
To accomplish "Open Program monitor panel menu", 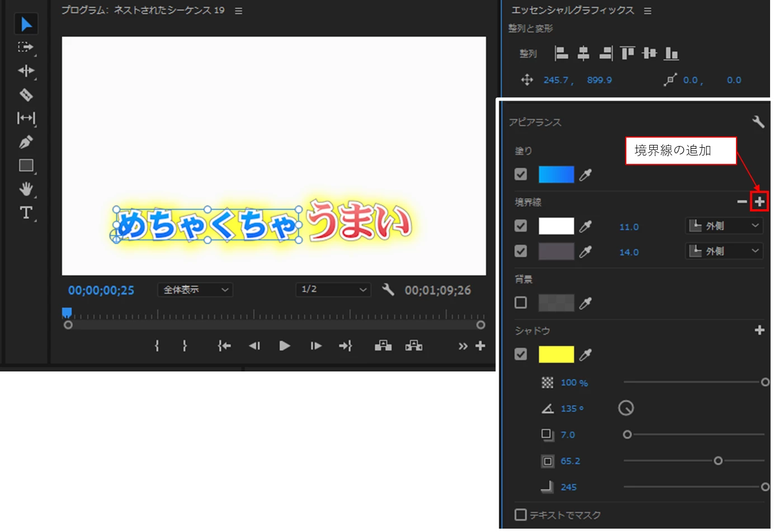I will 239,11.
